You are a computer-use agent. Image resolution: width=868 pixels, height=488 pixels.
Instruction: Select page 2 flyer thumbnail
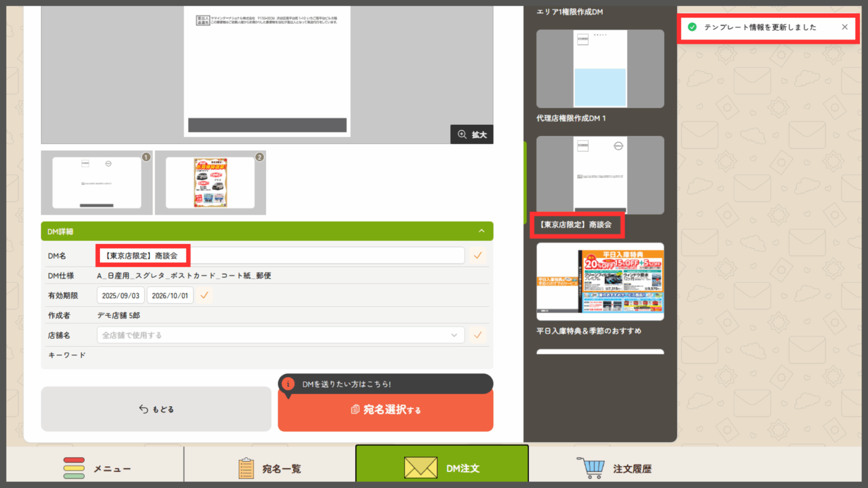[x=210, y=183]
